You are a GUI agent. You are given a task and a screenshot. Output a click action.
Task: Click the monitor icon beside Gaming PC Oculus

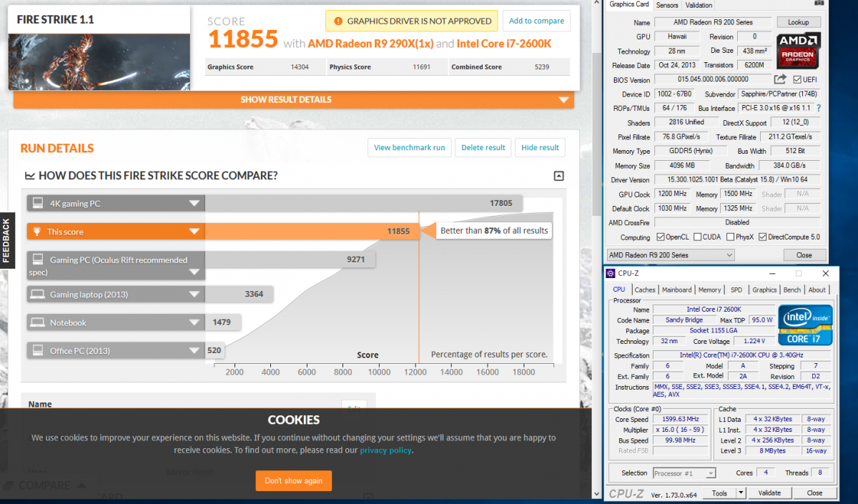click(39, 260)
